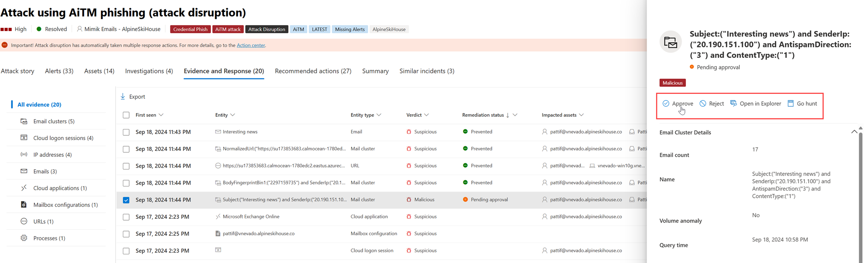Open the Microsoft Exchange Online entity

coord(251,217)
